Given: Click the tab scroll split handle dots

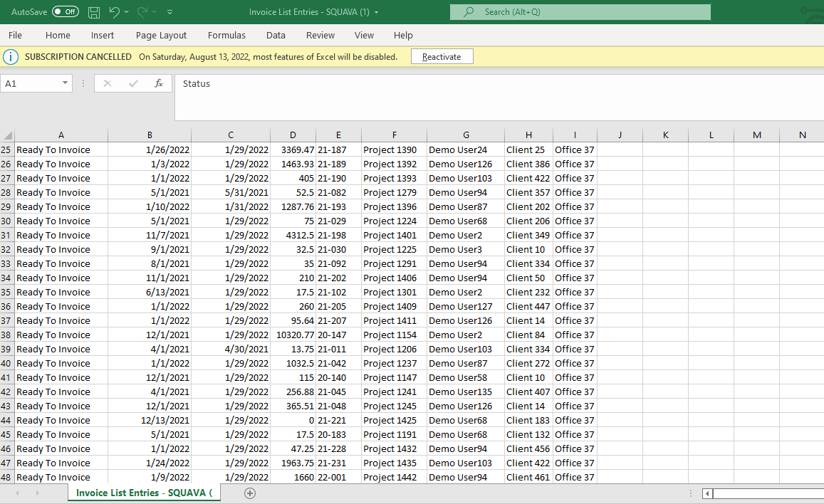Looking at the screenshot, I should 691,493.
